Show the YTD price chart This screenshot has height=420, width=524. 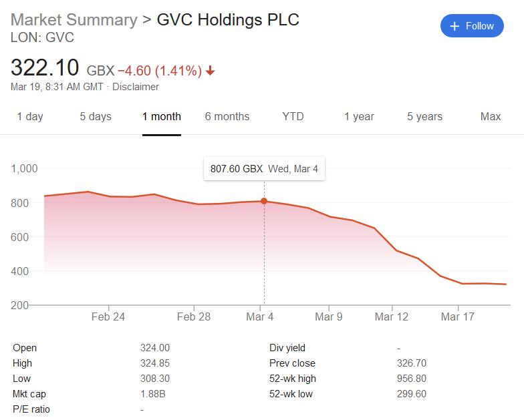point(293,116)
